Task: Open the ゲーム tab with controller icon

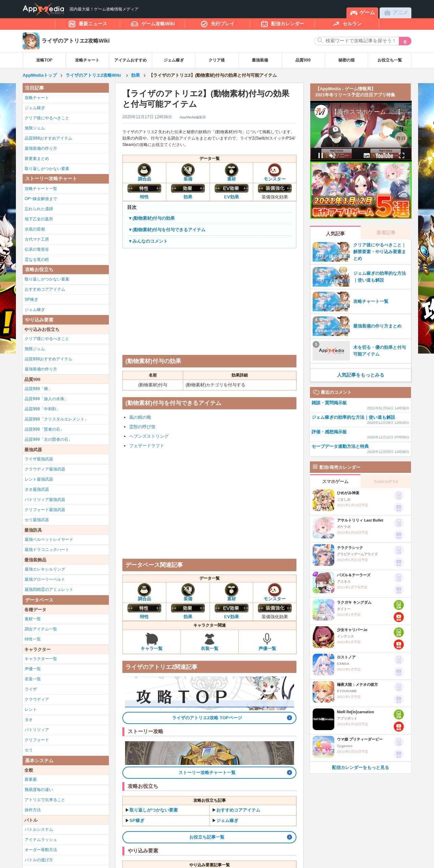Action: pos(362,13)
